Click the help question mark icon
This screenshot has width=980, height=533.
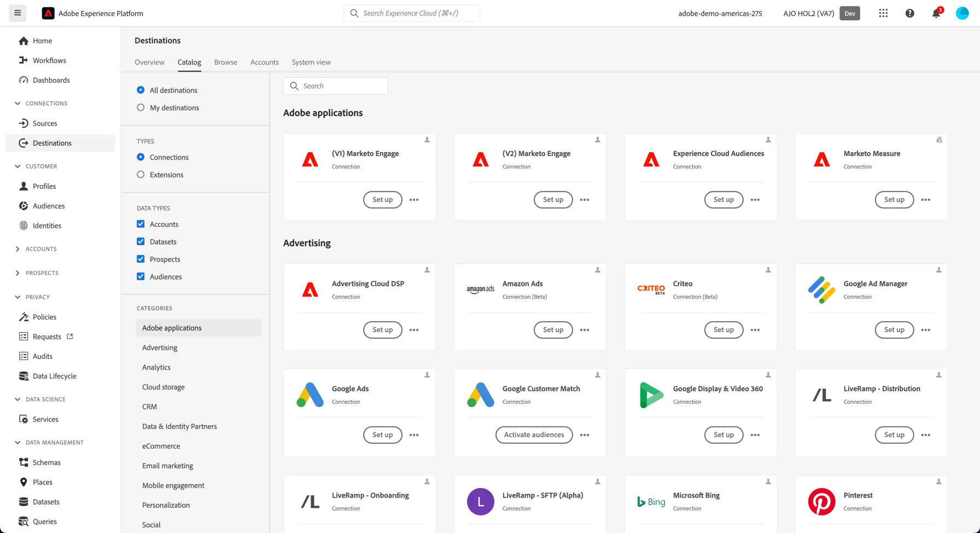click(x=909, y=13)
